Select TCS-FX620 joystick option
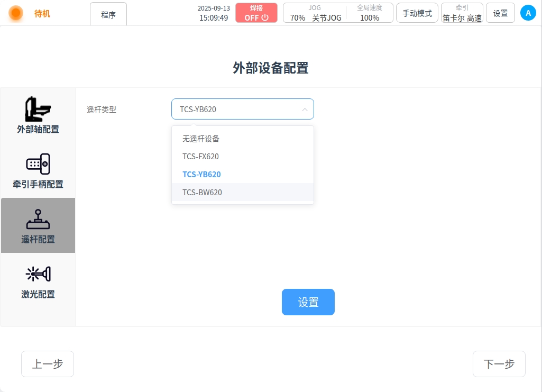Image resolution: width=542 pixels, height=392 pixels. pos(200,157)
